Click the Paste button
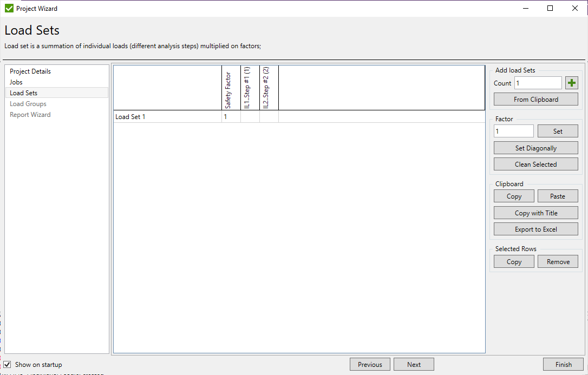 pyautogui.click(x=558, y=196)
